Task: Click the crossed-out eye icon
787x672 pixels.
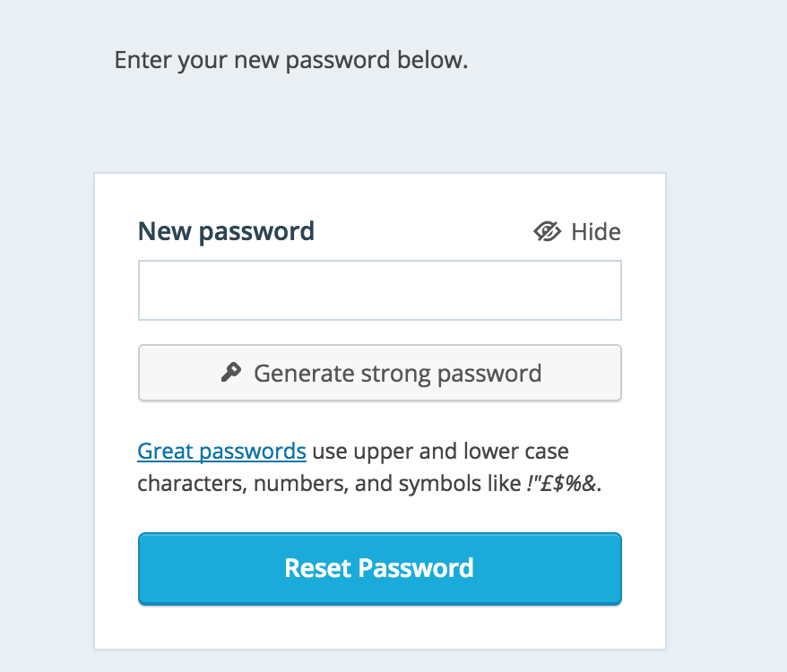Action: click(547, 232)
